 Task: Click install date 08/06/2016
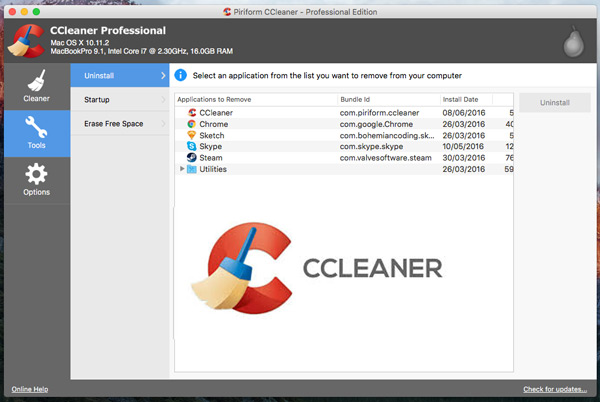[464, 113]
